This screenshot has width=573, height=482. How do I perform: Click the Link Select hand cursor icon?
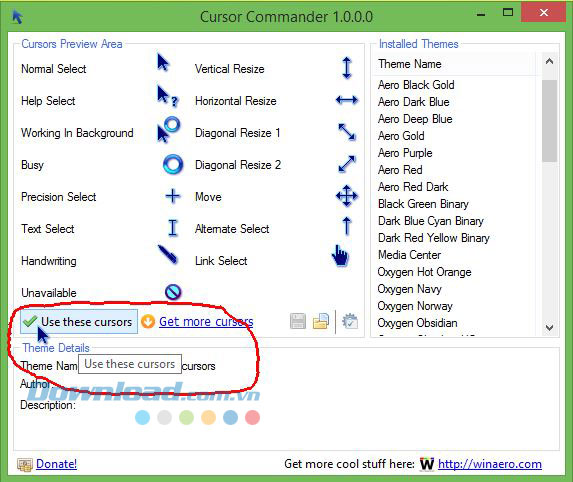pos(340,256)
